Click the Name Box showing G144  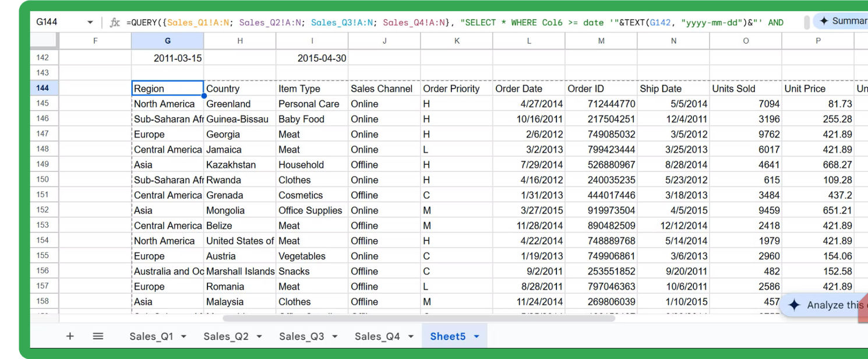point(57,22)
